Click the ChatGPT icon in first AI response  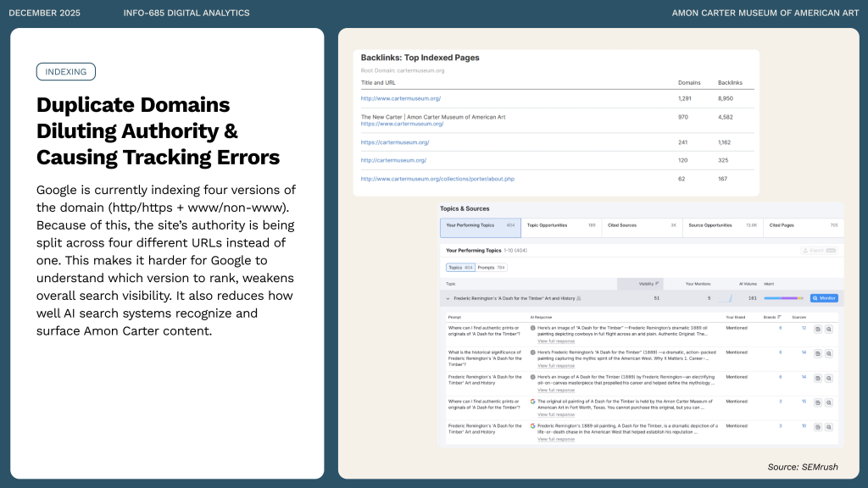pyautogui.click(x=532, y=327)
